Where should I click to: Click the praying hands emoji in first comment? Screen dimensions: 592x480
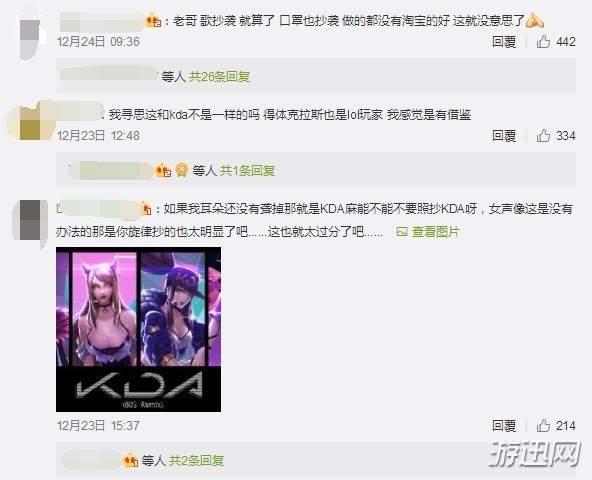pyautogui.click(x=535, y=20)
